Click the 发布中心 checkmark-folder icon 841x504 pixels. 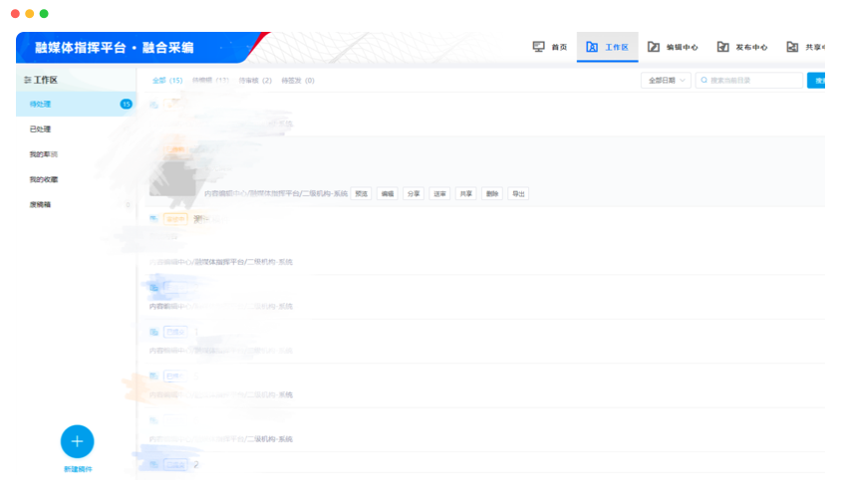click(722, 47)
